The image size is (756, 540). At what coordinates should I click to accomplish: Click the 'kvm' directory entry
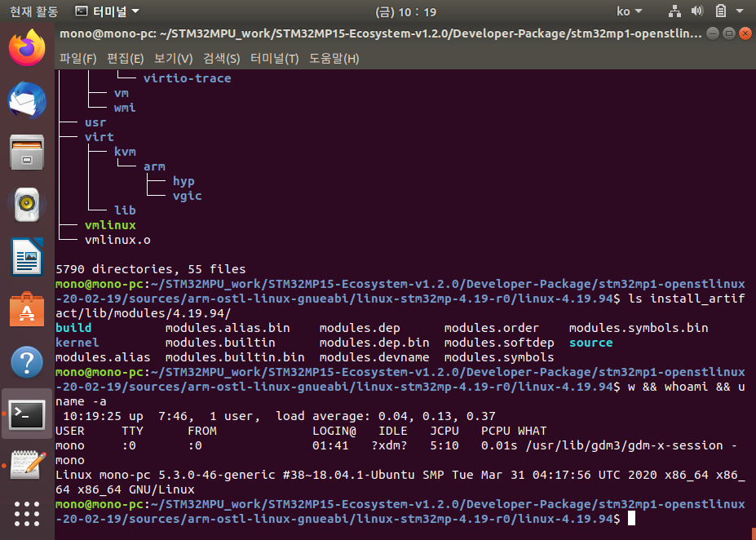click(x=125, y=152)
